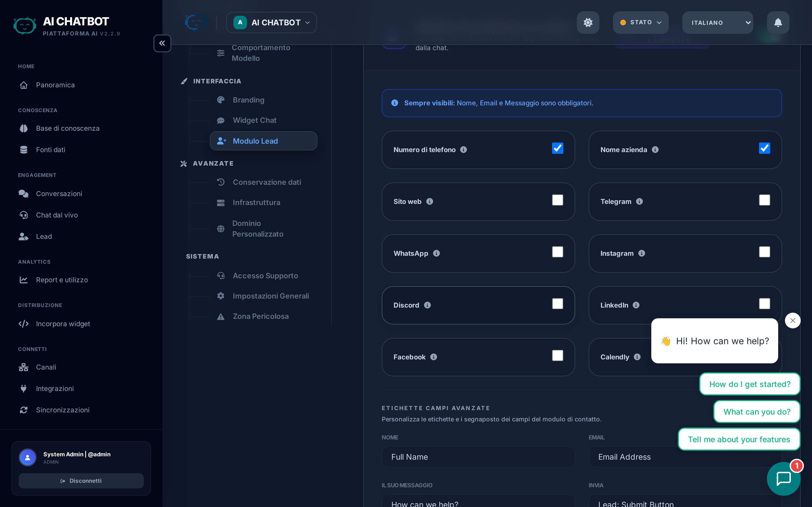Dismiss the chat greeting with X icon
The image size is (812, 507).
[x=793, y=321]
